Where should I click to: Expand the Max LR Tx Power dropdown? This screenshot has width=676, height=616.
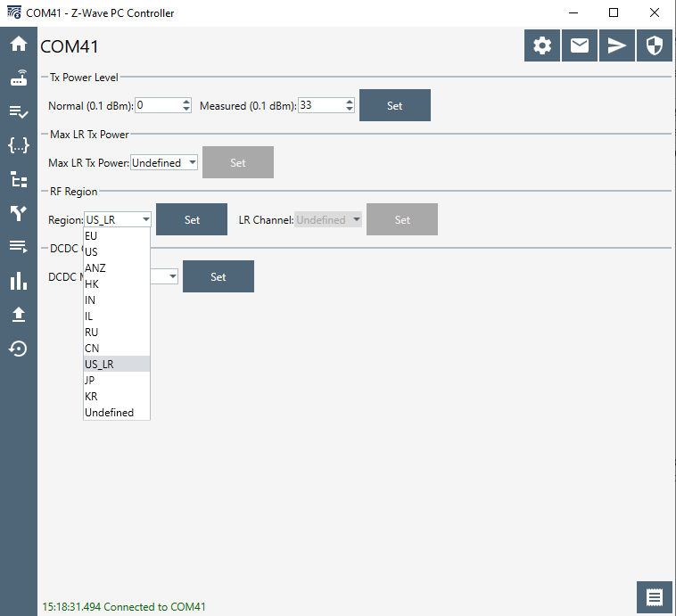(164, 163)
